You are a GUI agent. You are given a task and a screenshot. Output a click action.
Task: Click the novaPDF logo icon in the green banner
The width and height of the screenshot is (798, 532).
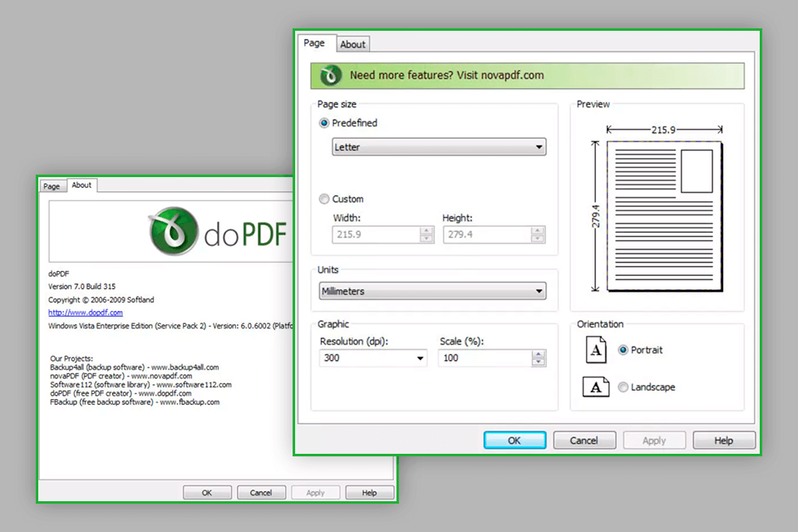(330, 76)
